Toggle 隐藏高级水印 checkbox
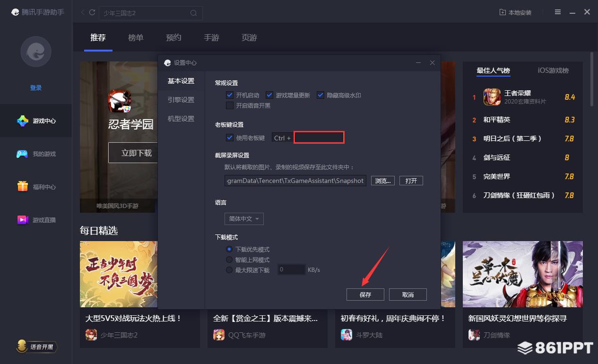Viewport: 598px width, 364px height. [x=320, y=95]
